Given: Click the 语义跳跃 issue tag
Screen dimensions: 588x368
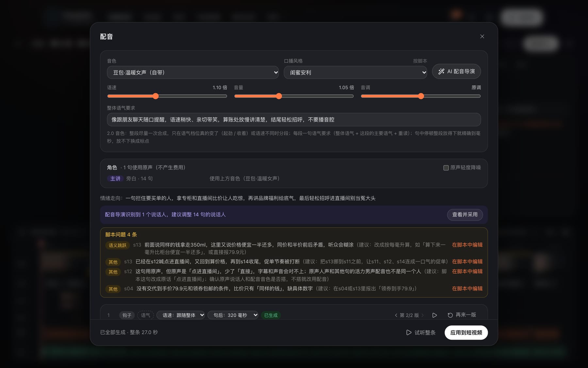Looking at the screenshot, I should pyautogui.click(x=118, y=245).
